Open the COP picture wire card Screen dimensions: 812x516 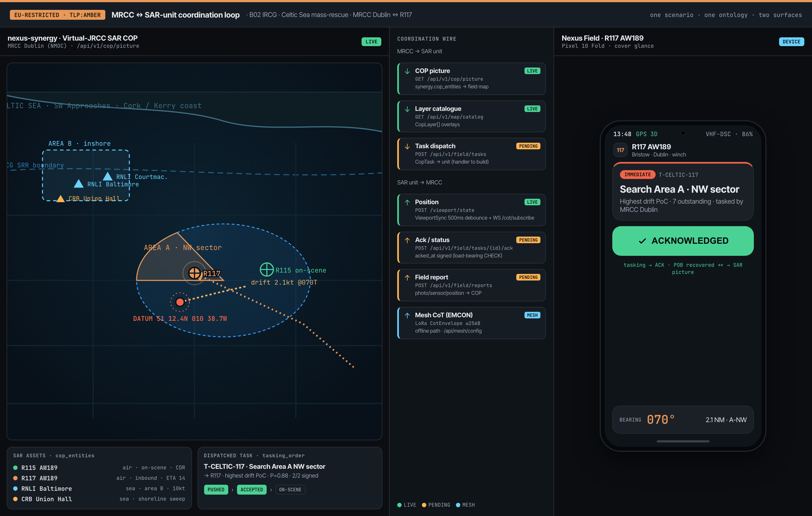click(x=471, y=78)
